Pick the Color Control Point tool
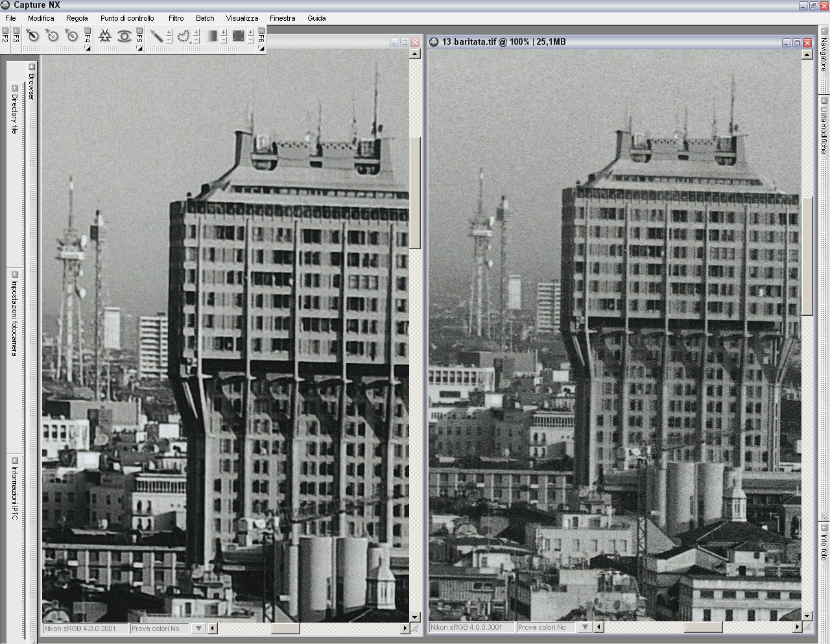Image resolution: width=830 pixels, height=644 pixels. click(105, 36)
